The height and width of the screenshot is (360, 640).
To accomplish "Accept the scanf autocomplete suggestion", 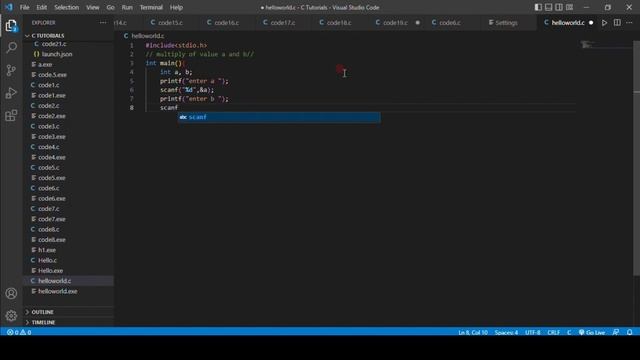I will 279,117.
